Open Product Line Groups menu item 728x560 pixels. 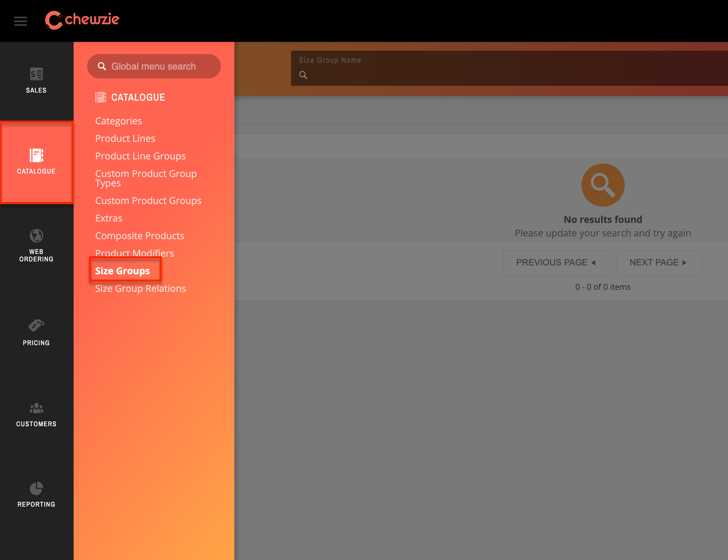point(140,156)
